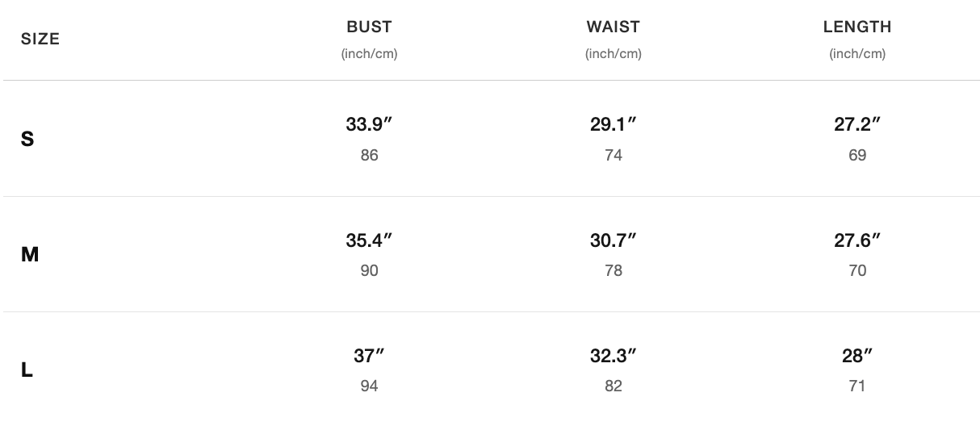Click the 35.4″ bust value for size M
This screenshot has height=426, width=980.
[370, 240]
